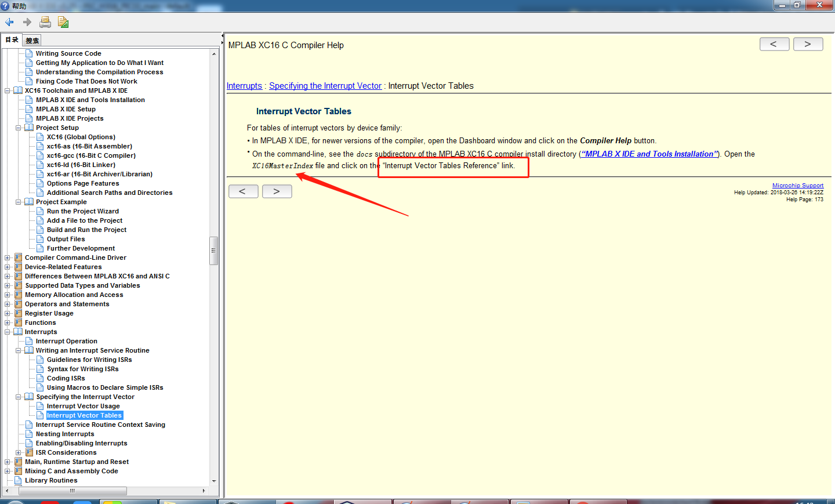Click book icon beside Project Setup

(29, 128)
